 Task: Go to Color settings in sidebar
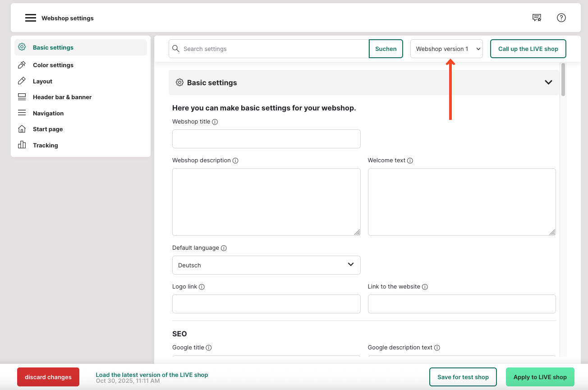[53, 65]
